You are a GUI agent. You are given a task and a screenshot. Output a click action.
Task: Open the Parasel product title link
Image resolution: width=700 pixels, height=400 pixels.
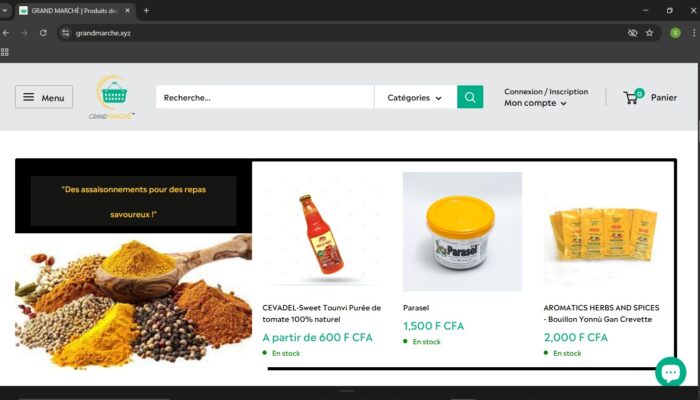tap(416, 308)
